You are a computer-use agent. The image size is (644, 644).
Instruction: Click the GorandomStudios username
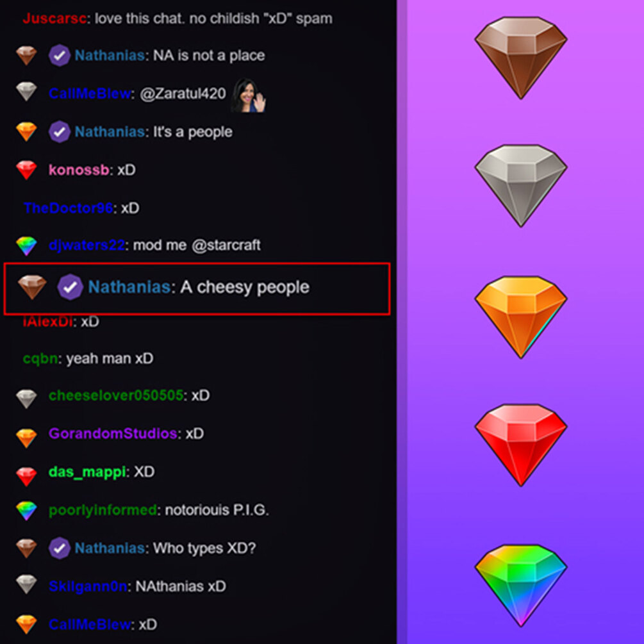tap(113, 433)
